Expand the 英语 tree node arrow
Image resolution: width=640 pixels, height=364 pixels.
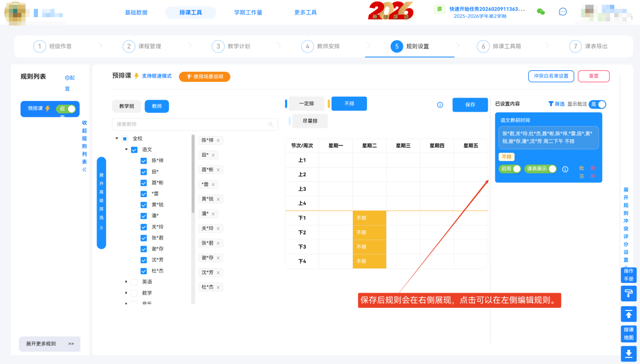(126, 282)
